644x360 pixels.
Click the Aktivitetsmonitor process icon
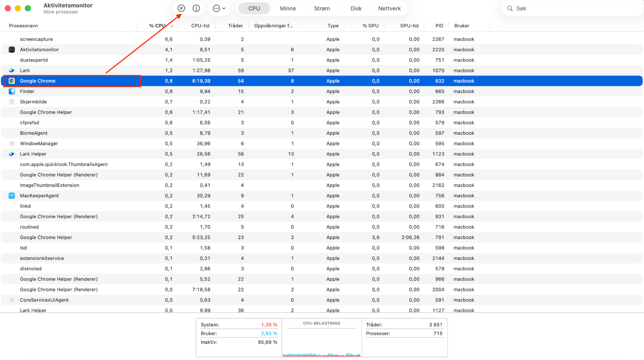tap(12, 50)
